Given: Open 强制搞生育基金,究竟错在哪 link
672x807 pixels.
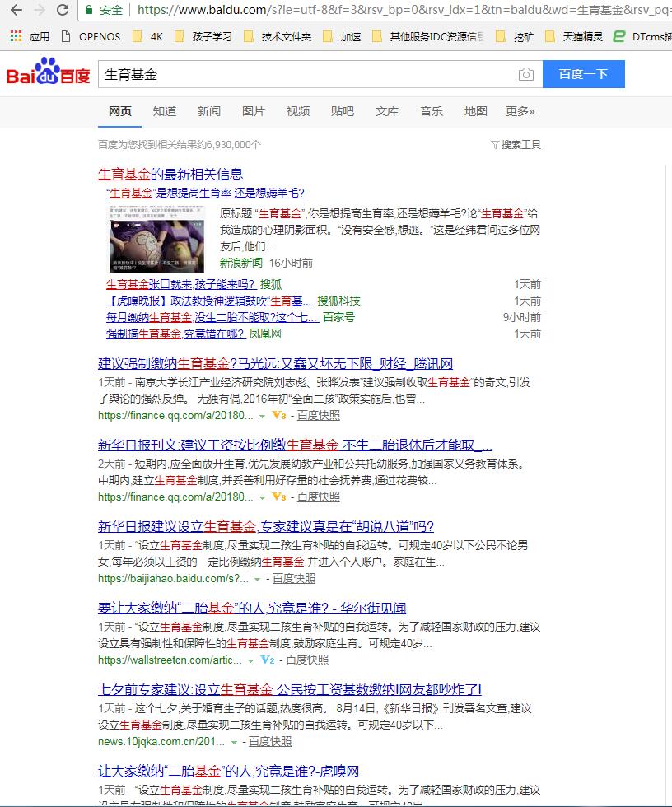Looking at the screenshot, I should [x=175, y=334].
